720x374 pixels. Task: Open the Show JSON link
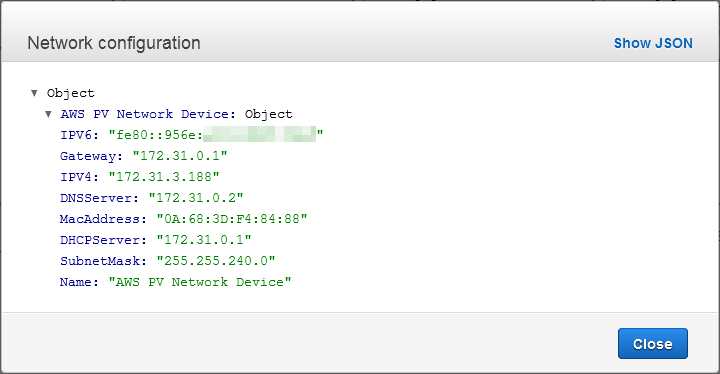tap(653, 43)
